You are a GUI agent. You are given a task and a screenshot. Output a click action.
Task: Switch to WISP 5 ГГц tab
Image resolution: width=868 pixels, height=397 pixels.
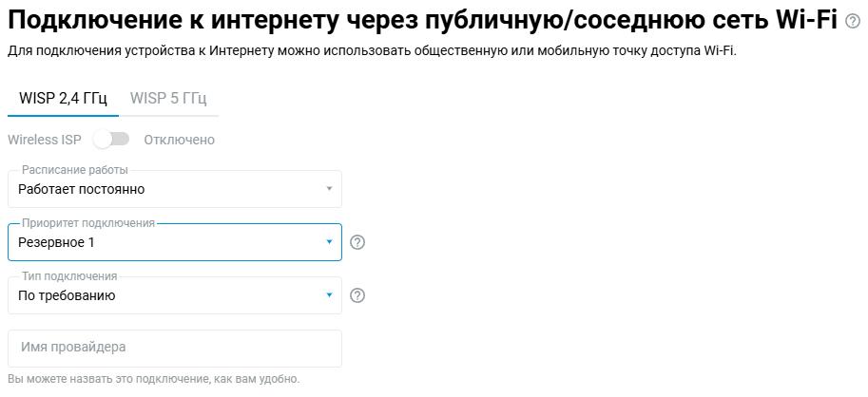point(168,98)
